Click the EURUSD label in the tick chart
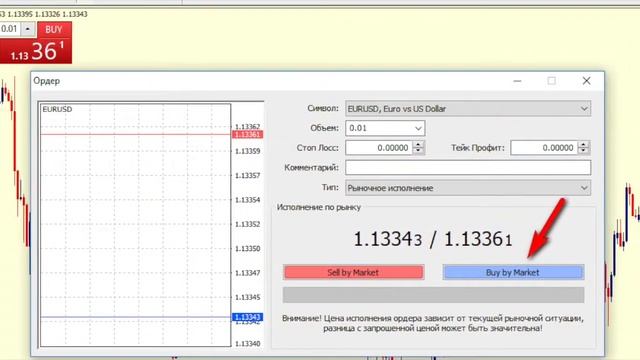This screenshot has height=360, width=640. [x=57, y=109]
